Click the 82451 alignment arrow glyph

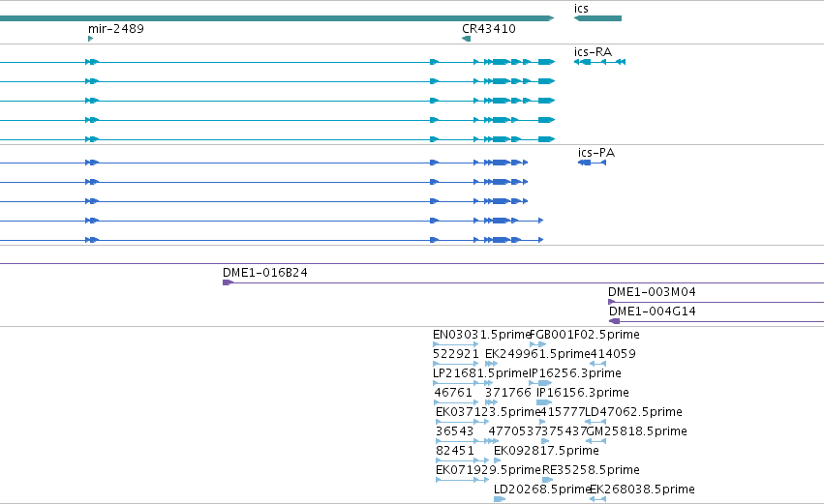tap(463, 460)
